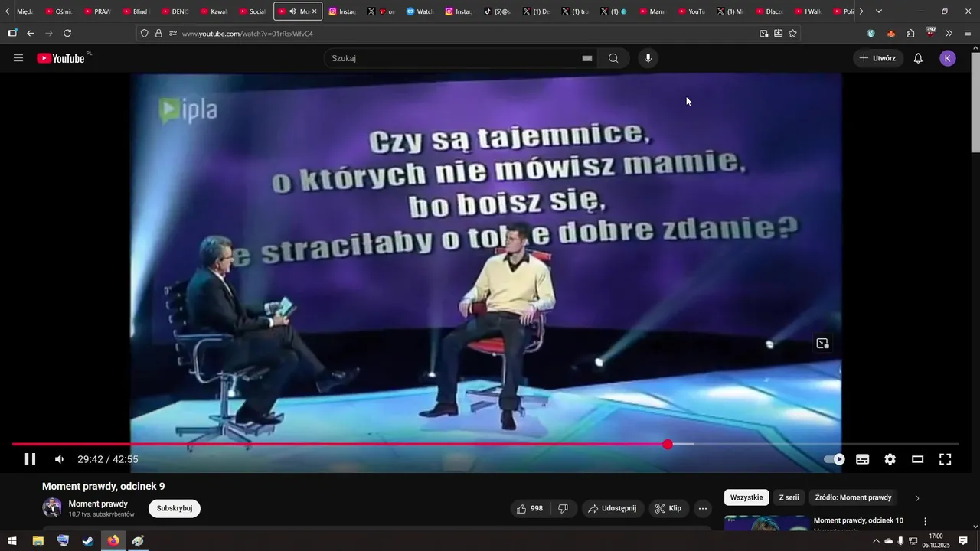Open the Moment prawdy channel avatar
The height and width of the screenshot is (551, 980).
point(52,508)
